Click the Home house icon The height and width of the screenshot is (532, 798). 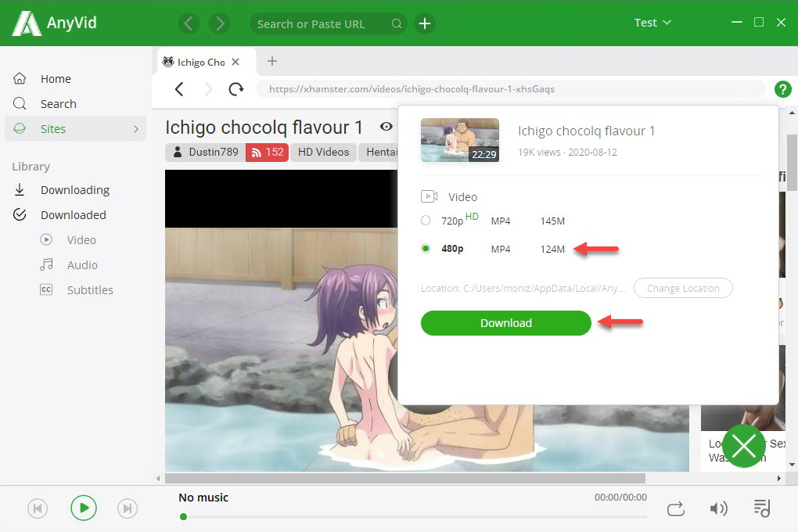[x=20, y=78]
